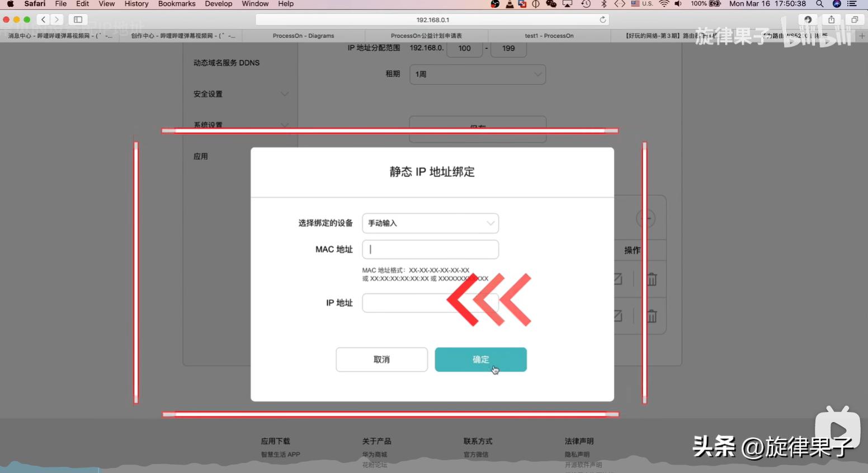Open the Help menu
868x473 pixels.
(286, 4)
